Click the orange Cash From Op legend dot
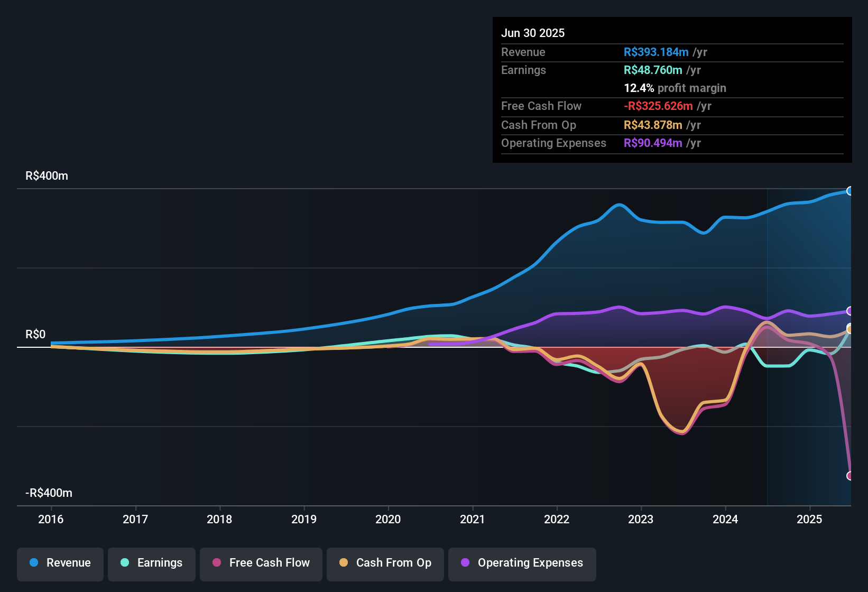The image size is (868, 592). pos(344,563)
